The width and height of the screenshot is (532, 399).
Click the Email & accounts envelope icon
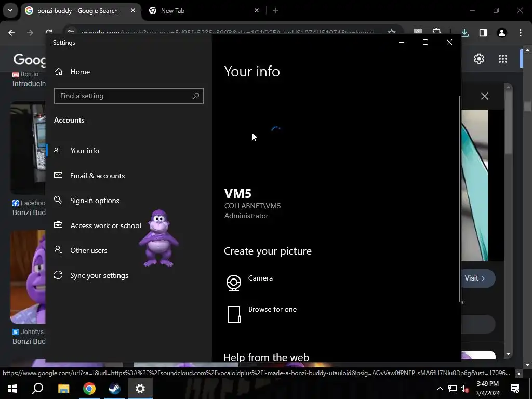pos(58,175)
